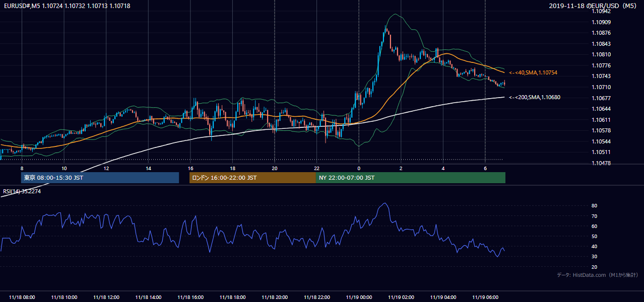The width and height of the screenshot is (644, 302).
Task: Click hour label 22 under the price chart
Action: 317,168
